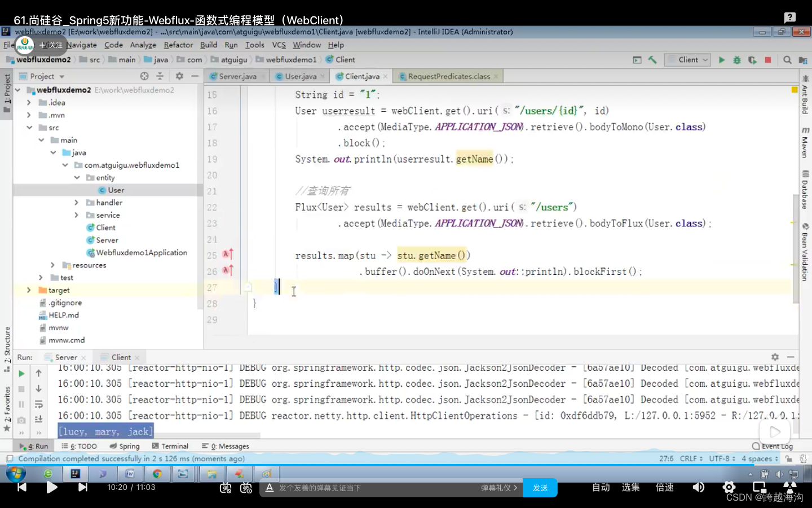Image resolution: width=812 pixels, height=508 pixels.
Task: Switch to RequestPredicates.class tab
Action: click(x=449, y=76)
